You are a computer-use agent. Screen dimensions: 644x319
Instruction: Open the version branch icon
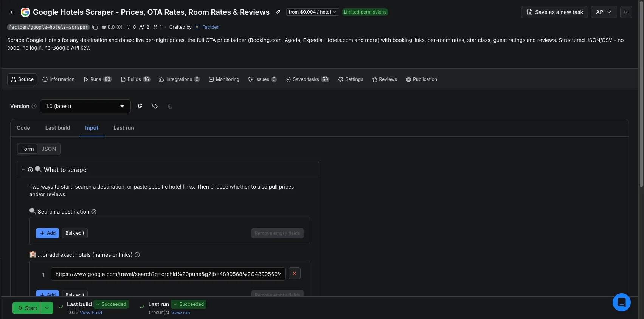coord(140,106)
